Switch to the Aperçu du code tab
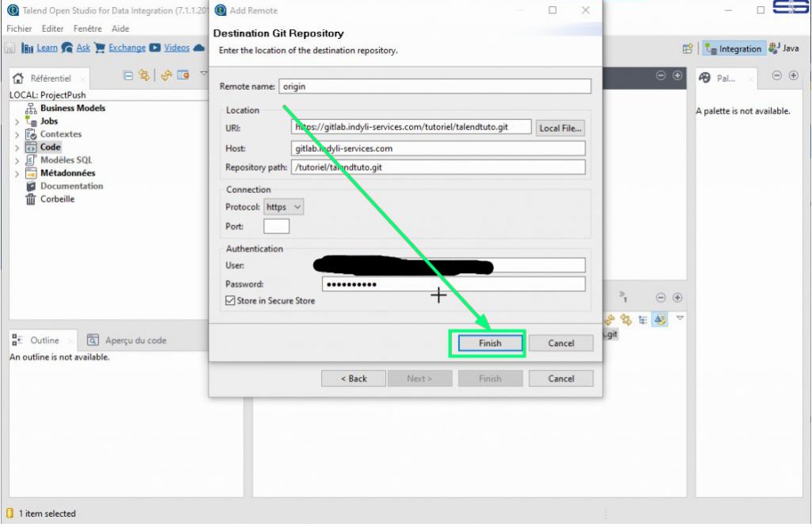 click(127, 340)
